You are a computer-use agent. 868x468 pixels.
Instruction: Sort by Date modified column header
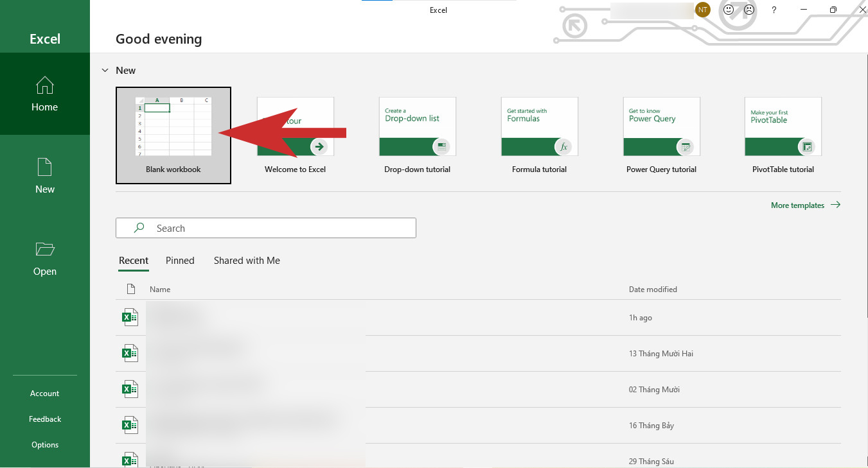pyautogui.click(x=653, y=290)
